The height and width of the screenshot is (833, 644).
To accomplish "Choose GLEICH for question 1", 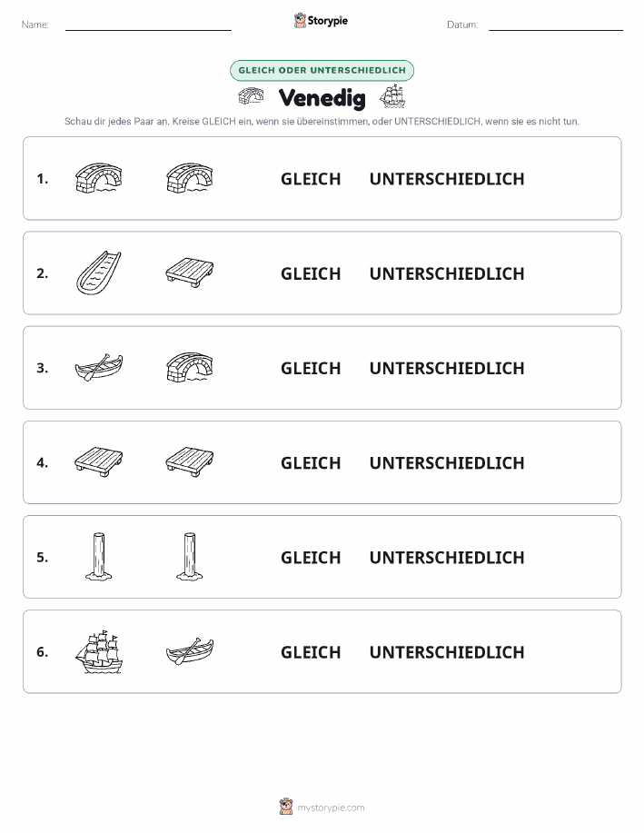I will click(311, 179).
